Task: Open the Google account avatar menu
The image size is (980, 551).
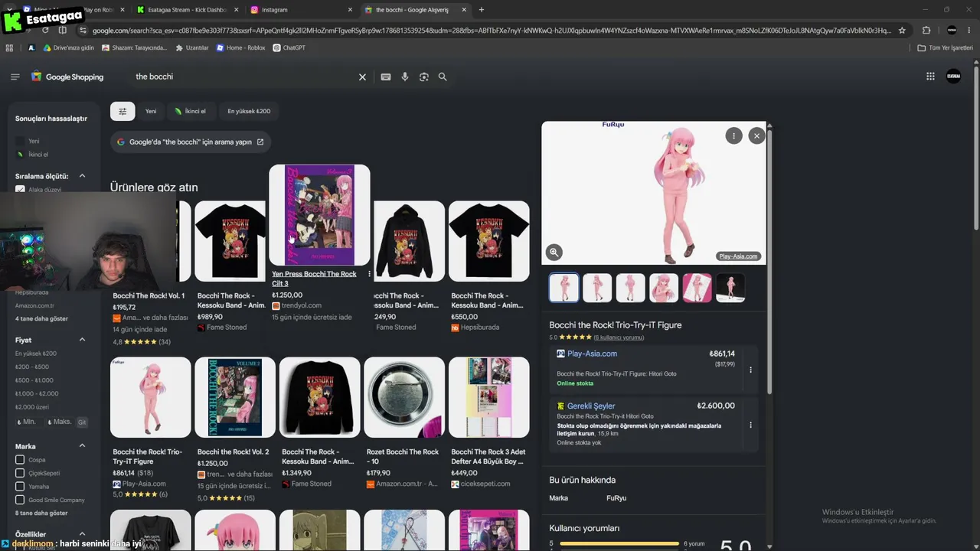Action: (953, 76)
